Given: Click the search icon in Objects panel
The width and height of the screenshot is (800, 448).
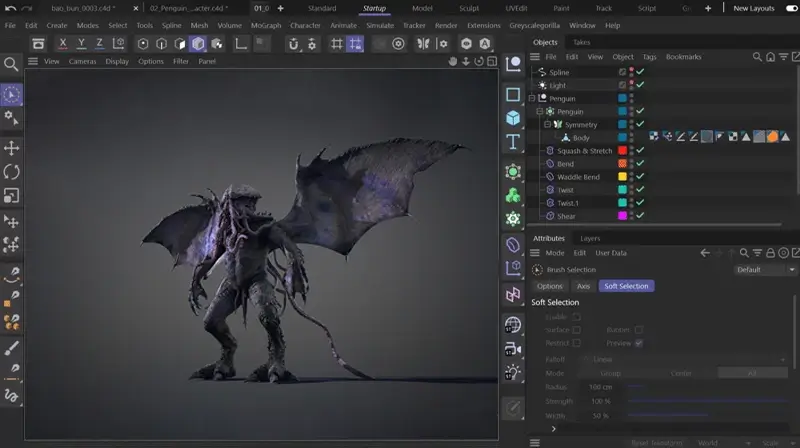Looking at the screenshot, I should tap(758, 57).
